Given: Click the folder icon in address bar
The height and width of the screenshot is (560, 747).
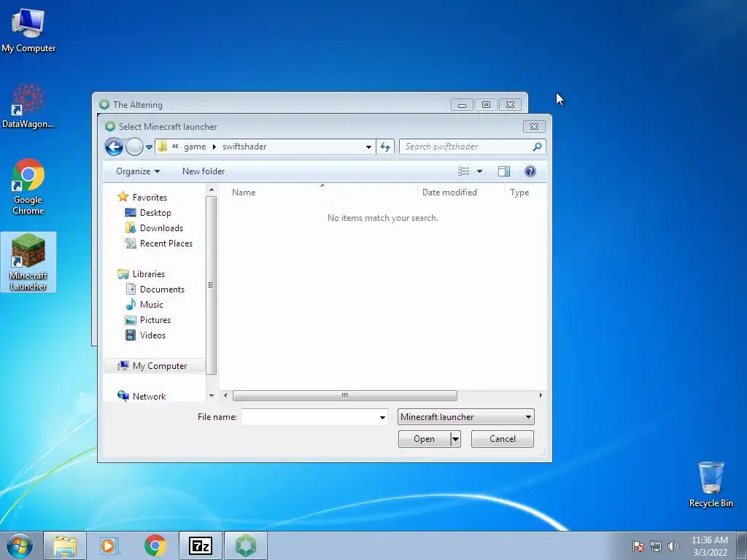Looking at the screenshot, I should click(163, 146).
